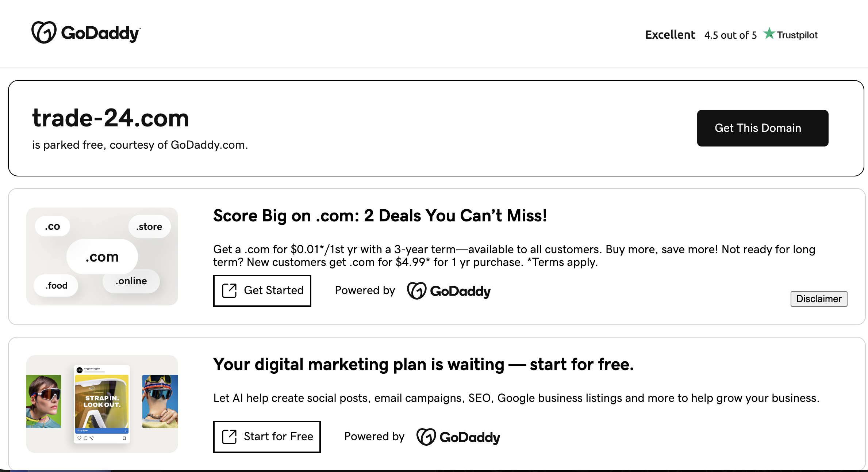Click the .food domain bubble
Screen dimensions: 868x472
tap(56, 285)
